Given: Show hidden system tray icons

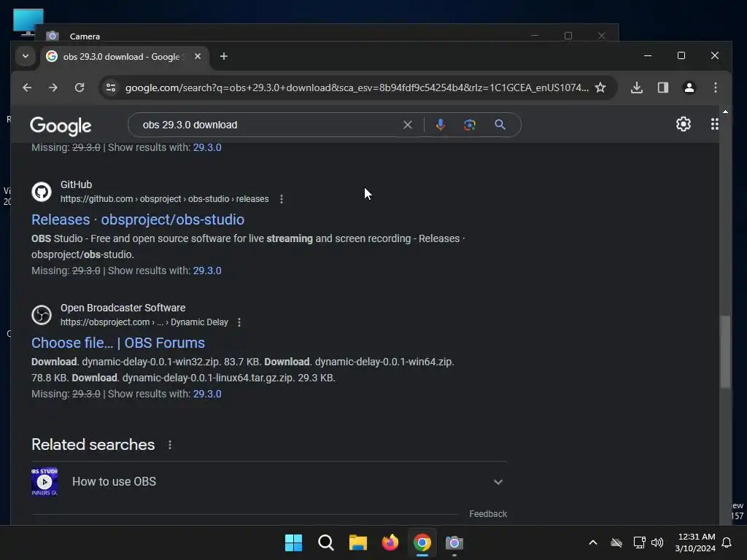Looking at the screenshot, I should tap(593, 542).
